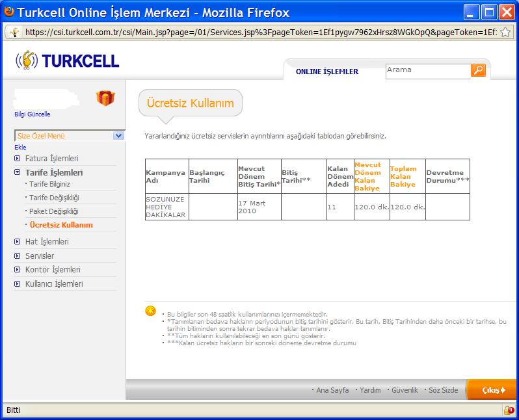Click the Firefox icon in title bar
The width and height of the screenshot is (519, 420).
point(9,12)
